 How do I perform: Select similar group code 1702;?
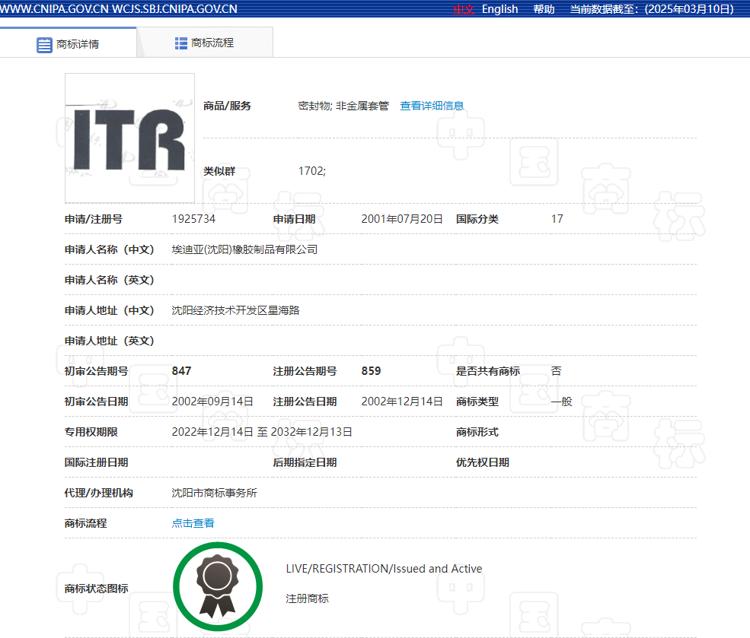tap(312, 171)
